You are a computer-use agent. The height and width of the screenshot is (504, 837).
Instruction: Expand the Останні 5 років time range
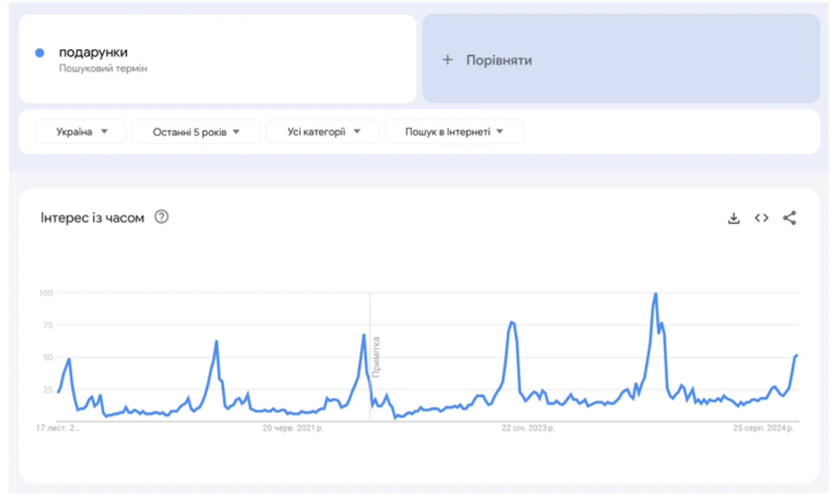(195, 132)
